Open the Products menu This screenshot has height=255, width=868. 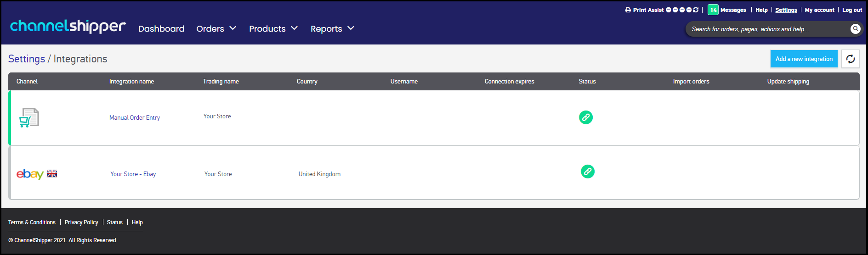click(x=267, y=28)
